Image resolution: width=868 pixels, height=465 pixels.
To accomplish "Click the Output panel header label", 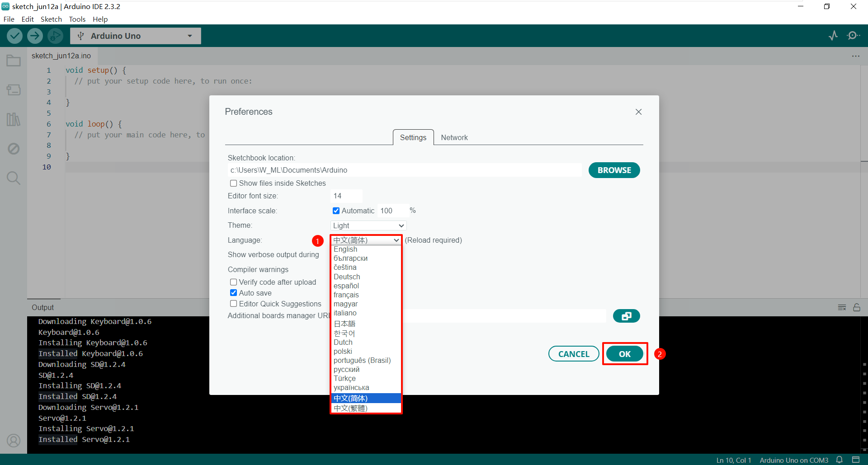I will click(43, 307).
